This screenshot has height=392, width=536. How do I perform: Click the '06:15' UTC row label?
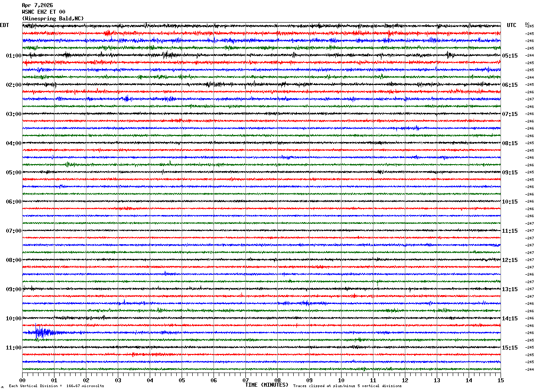point(510,85)
